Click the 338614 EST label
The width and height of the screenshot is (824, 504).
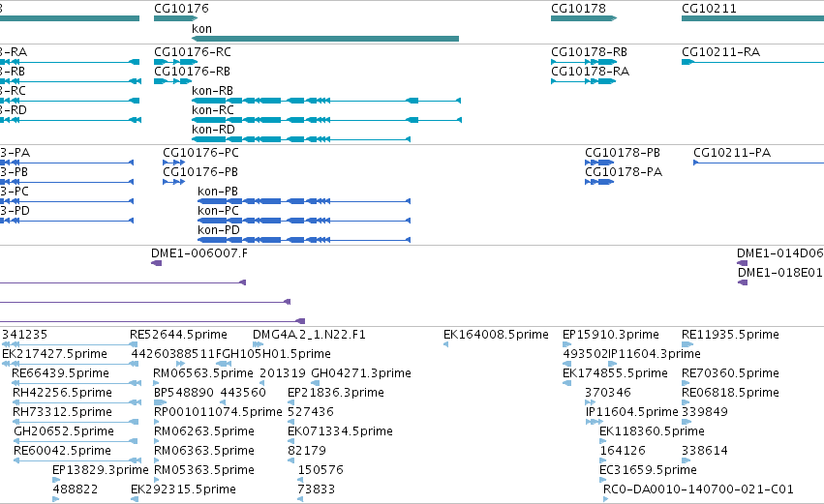(705, 452)
